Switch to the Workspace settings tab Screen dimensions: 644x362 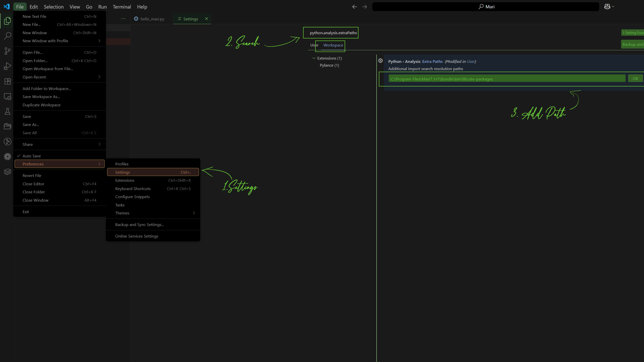333,45
